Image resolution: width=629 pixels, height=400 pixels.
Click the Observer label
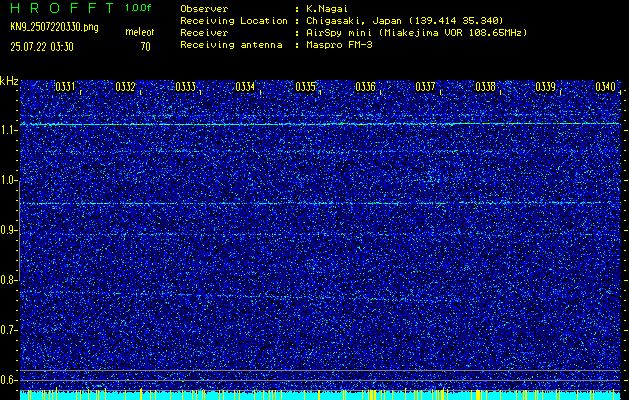click(x=204, y=8)
